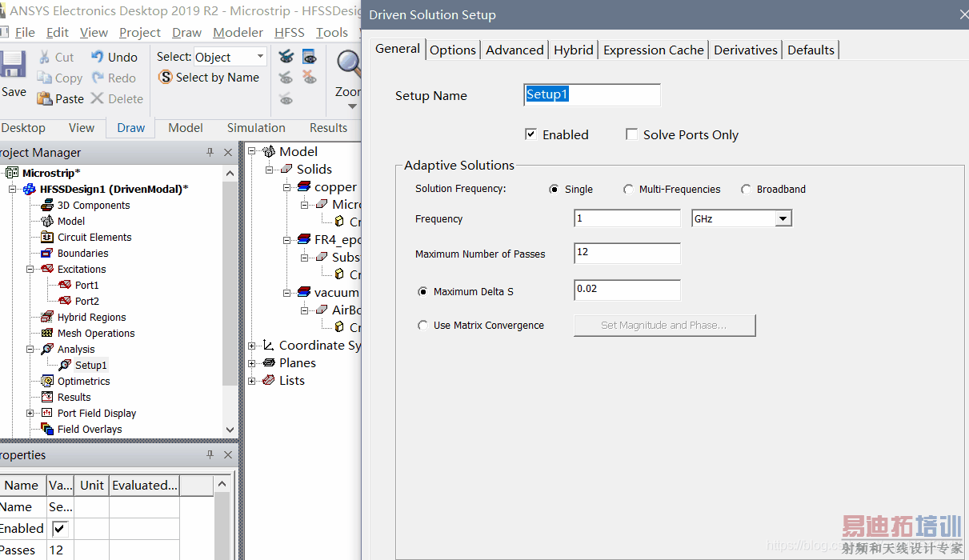
Task: Click the Copy button in toolbar
Action: click(x=59, y=78)
